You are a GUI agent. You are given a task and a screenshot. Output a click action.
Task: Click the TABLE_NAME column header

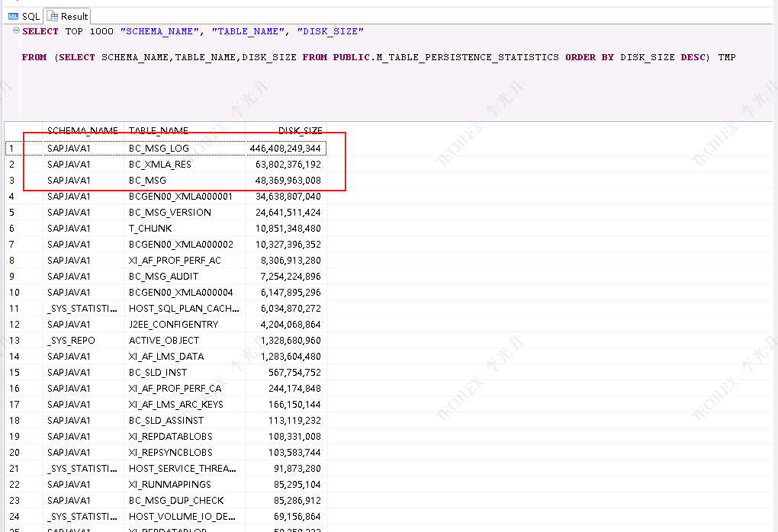tap(185, 130)
